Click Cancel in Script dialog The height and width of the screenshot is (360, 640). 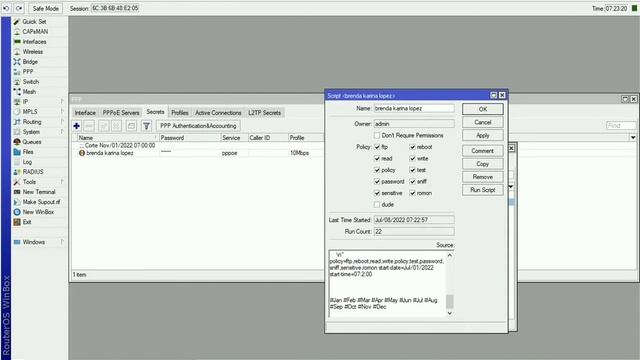(483, 122)
